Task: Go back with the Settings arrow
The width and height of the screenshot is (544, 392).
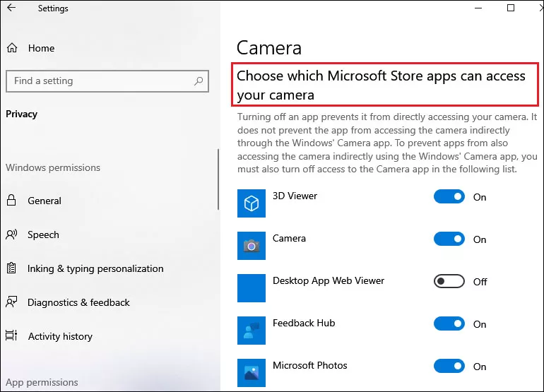Action: pyautogui.click(x=11, y=8)
